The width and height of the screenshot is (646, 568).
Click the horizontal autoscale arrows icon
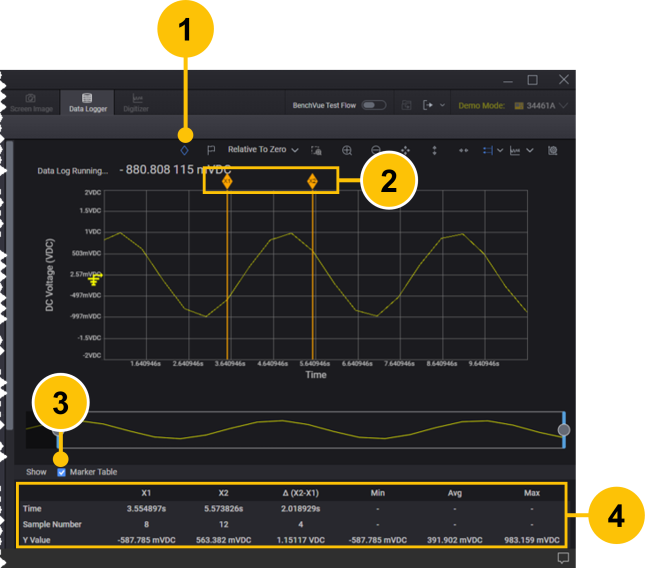pos(463,150)
